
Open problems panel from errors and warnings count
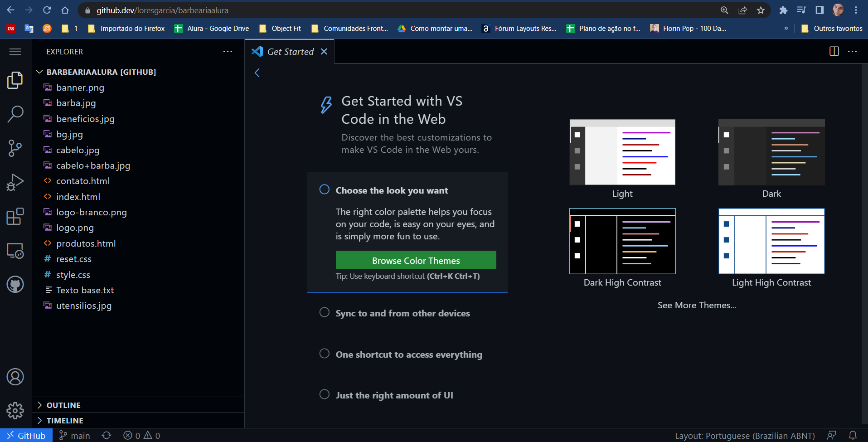[x=142, y=436]
